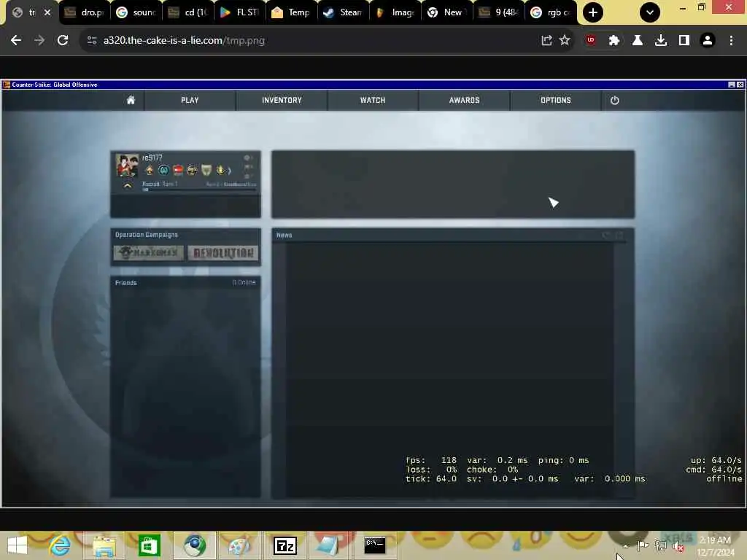Viewport: 747px width, 560px height.
Task: Open File Explorer from taskbar
Action: coord(104,545)
